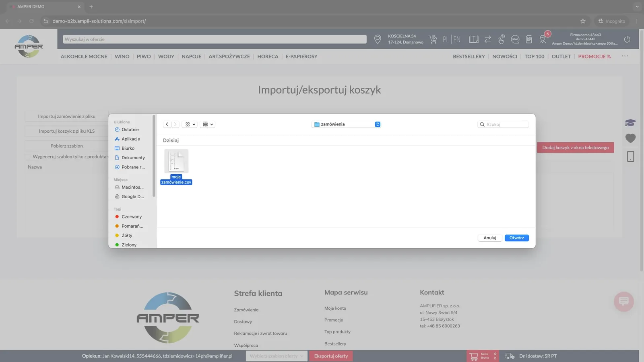Go back in file dialog navigation
This screenshot has height=362, width=644.
pyautogui.click(x=167, y=124)
